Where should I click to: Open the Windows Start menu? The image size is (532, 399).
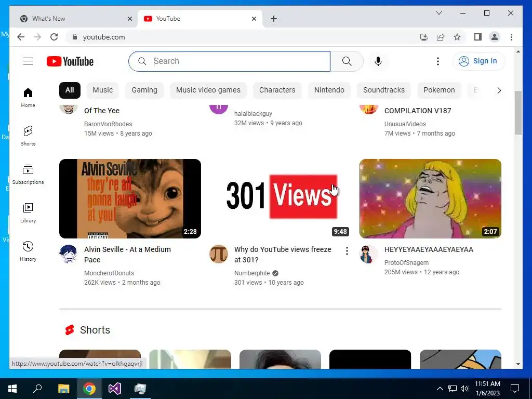click(x=12, y=389)
